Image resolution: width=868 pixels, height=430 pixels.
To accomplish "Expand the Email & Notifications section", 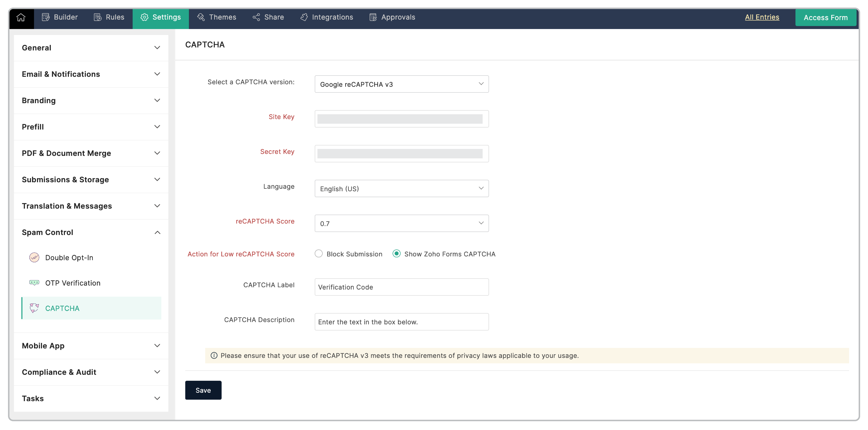I will (x=157, y=74).
